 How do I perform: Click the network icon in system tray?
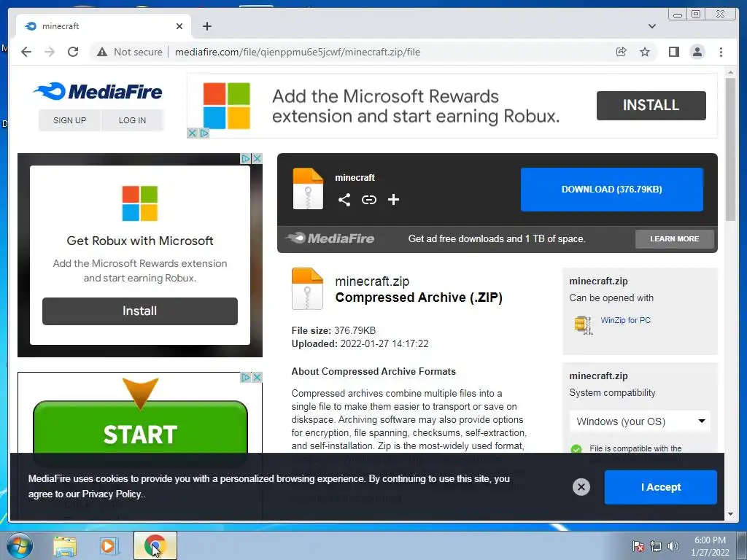[x=656, y=546]
